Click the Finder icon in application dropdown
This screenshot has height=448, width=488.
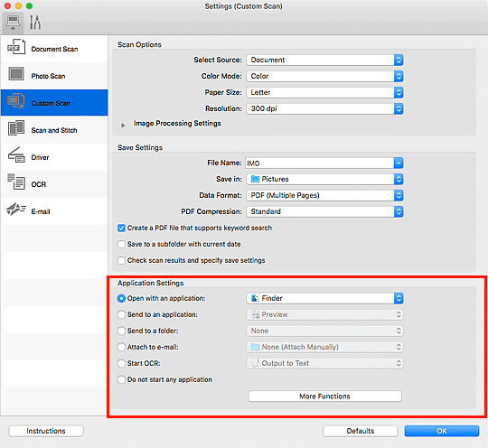[x=255, y=298]
